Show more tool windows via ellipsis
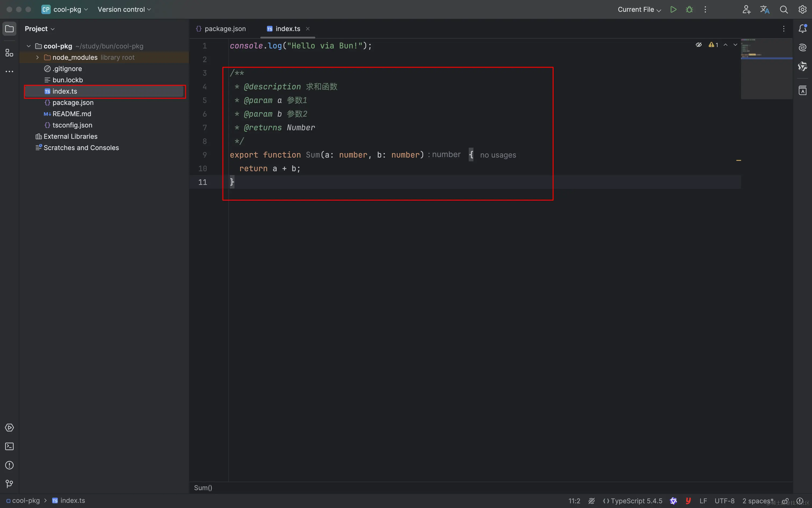The height and width of the screenshot is (508, 812). click(9, 71)
